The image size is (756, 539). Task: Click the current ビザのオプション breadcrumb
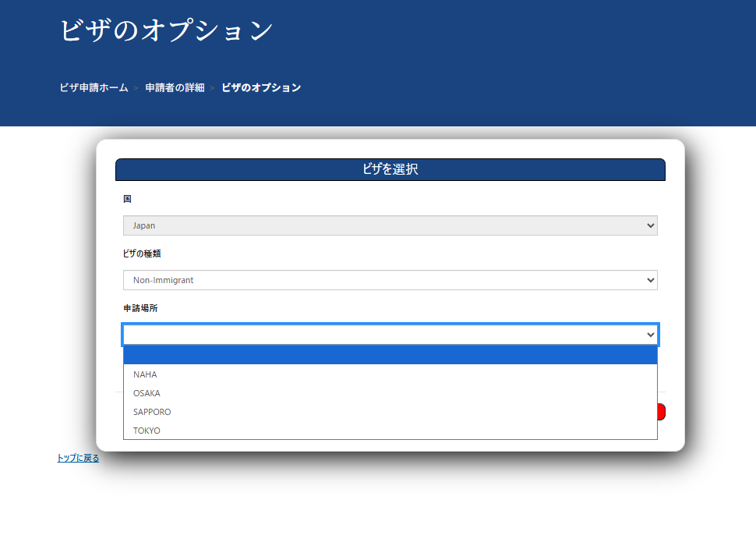pos(261,87)
